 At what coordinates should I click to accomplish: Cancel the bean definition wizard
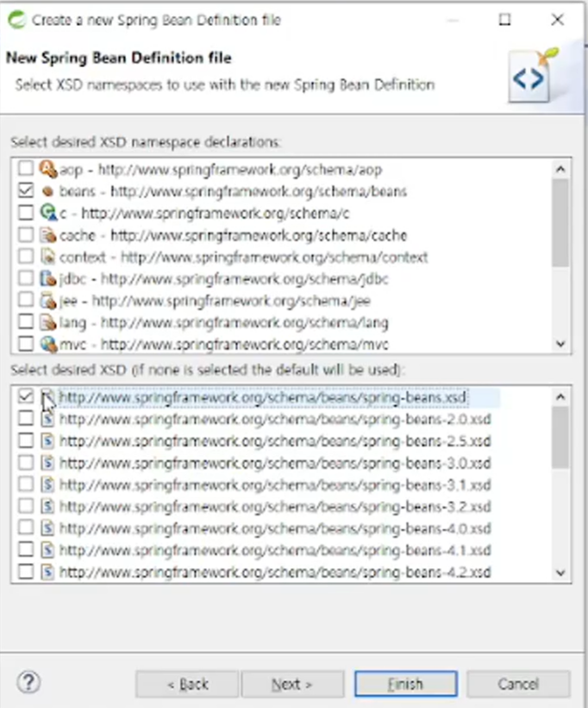point(518,684)
